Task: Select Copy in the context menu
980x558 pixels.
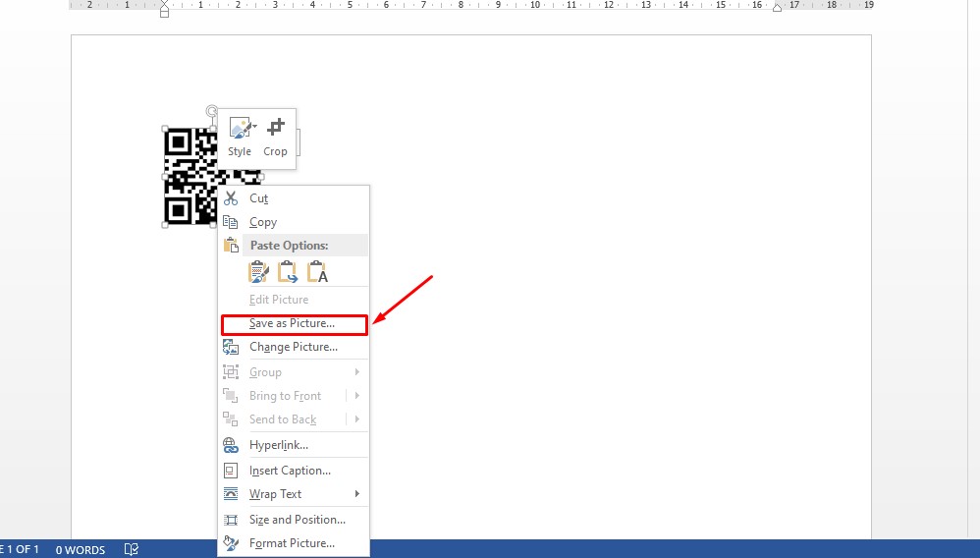Action: 263,222
